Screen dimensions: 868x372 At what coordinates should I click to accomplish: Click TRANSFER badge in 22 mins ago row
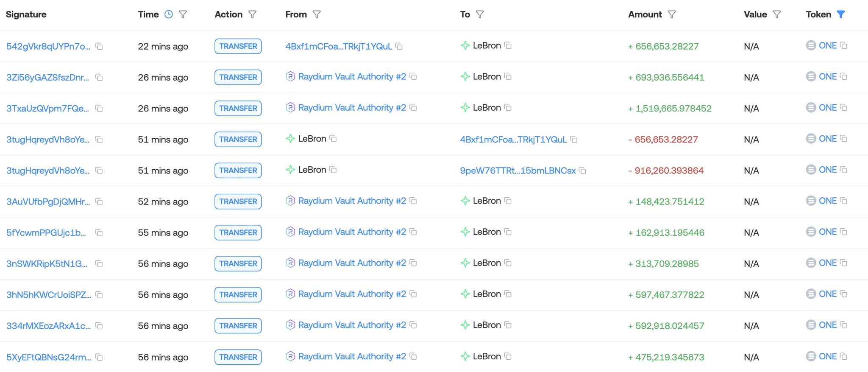238,46
